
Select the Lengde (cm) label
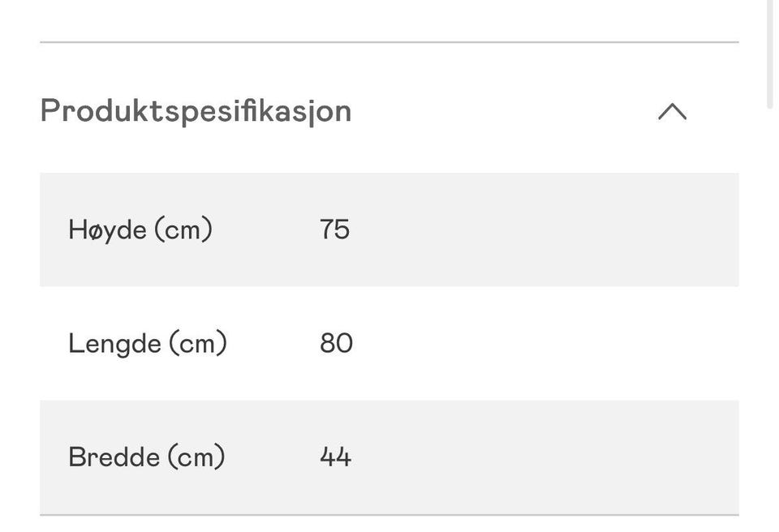coord(148,343)
